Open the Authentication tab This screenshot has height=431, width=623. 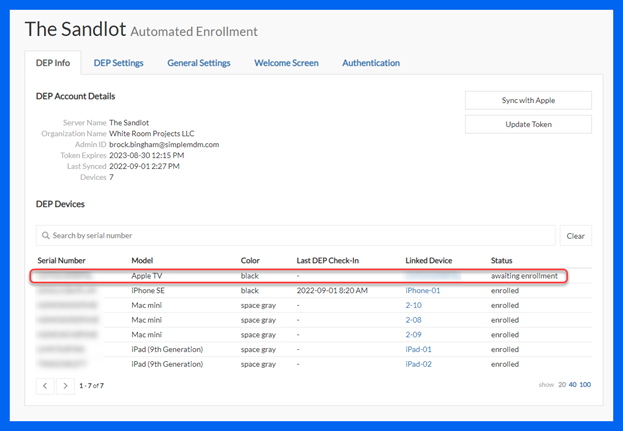coord(371,63)
